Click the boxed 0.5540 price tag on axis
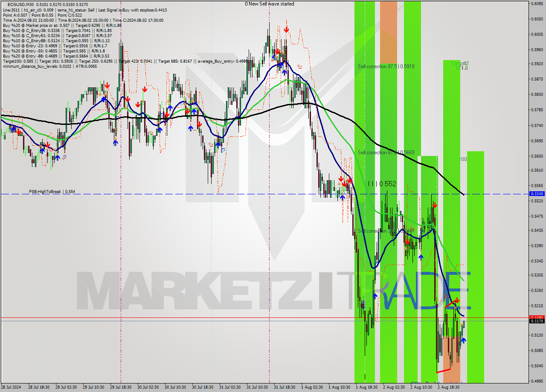Viewport: 546px width, 392px height. pyautogui.click(x=537, y=193)
